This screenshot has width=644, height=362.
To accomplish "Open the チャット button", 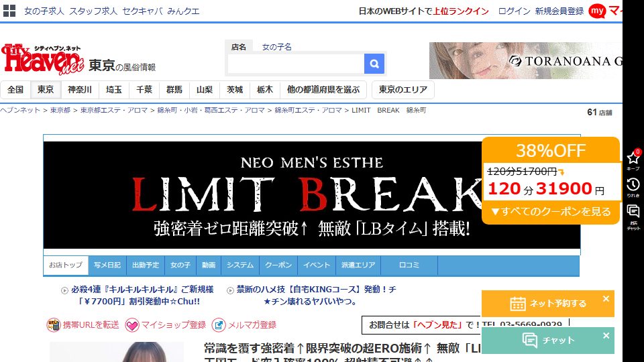I will coord(548,341).
